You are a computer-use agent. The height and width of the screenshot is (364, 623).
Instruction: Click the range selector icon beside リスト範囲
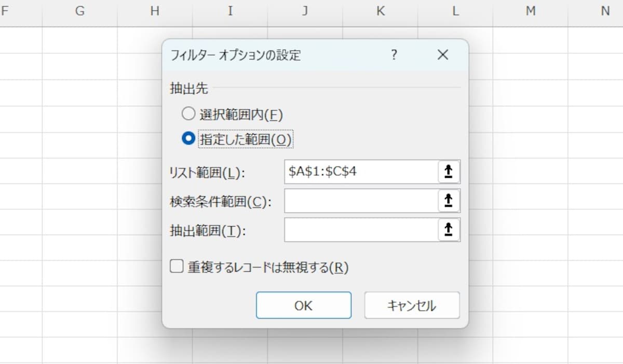tap(450, 172)
